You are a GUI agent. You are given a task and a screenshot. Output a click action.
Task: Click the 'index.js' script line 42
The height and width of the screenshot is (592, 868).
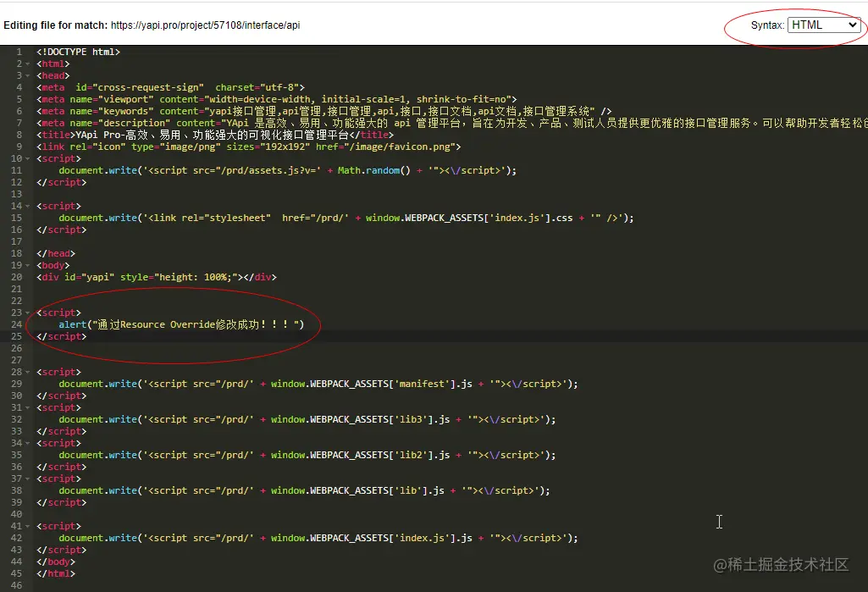[x=318, y=538]
